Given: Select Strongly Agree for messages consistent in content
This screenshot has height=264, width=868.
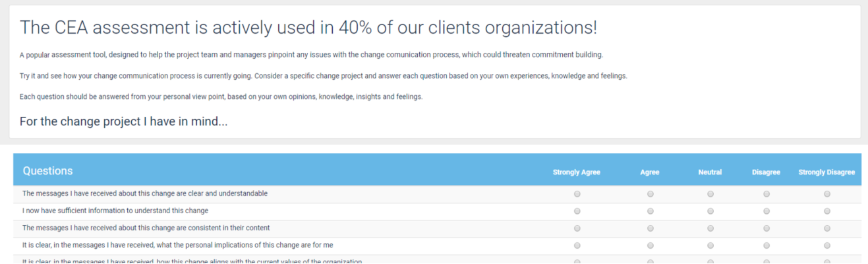Looking at the screenshot, I should [x=577, y=228].
